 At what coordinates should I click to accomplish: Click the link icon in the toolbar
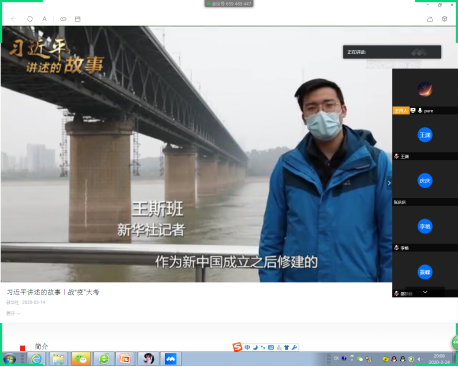point(63,19)
